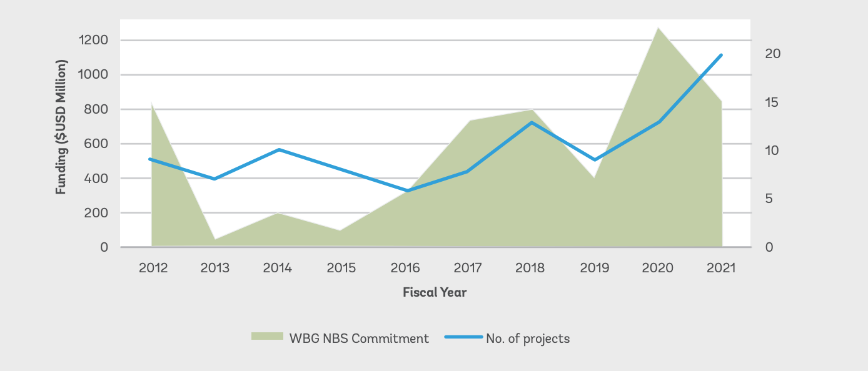Viewport: 868px width, 371px height.
Task: Click the 2012 label on the x-axis
Action: point(152,268)
